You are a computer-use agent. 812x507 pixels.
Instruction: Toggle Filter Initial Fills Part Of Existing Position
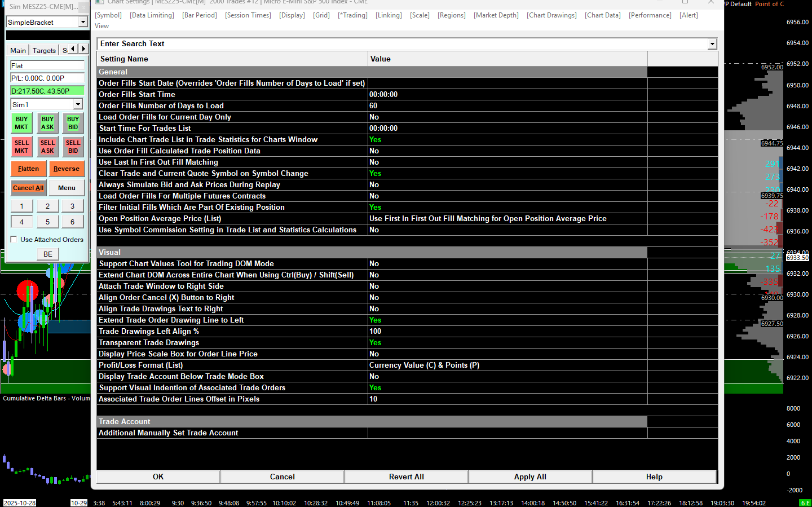507,207
